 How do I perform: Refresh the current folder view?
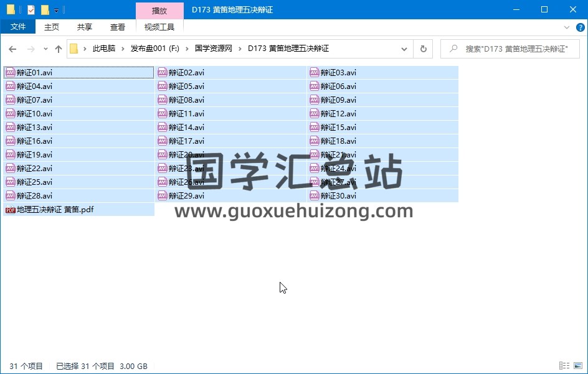[424, 49]
